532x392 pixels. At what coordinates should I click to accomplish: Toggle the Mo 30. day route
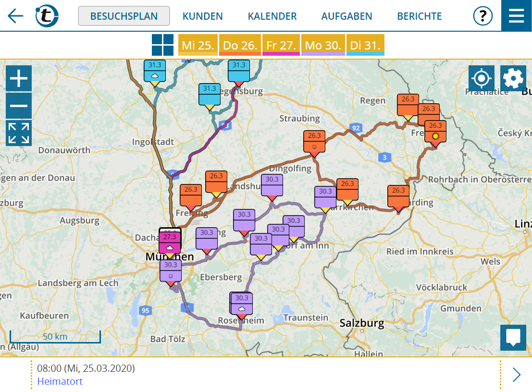coord(322,45)
